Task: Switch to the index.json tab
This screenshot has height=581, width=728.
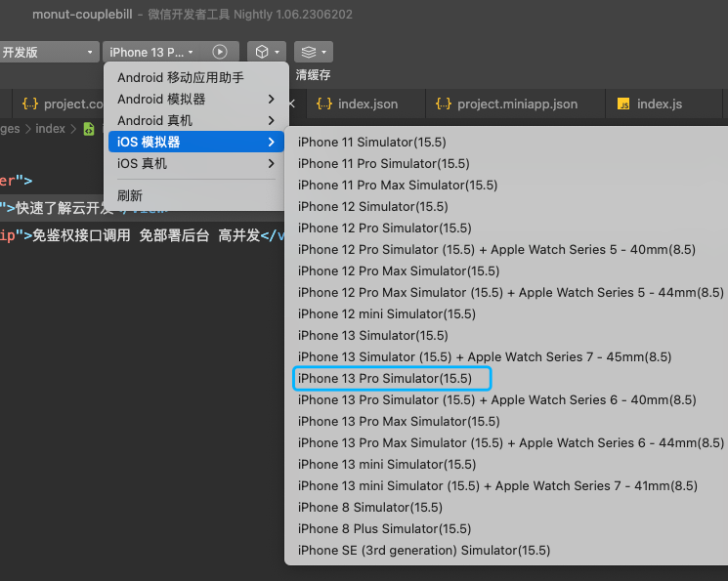Action: [x=365, y=104]
